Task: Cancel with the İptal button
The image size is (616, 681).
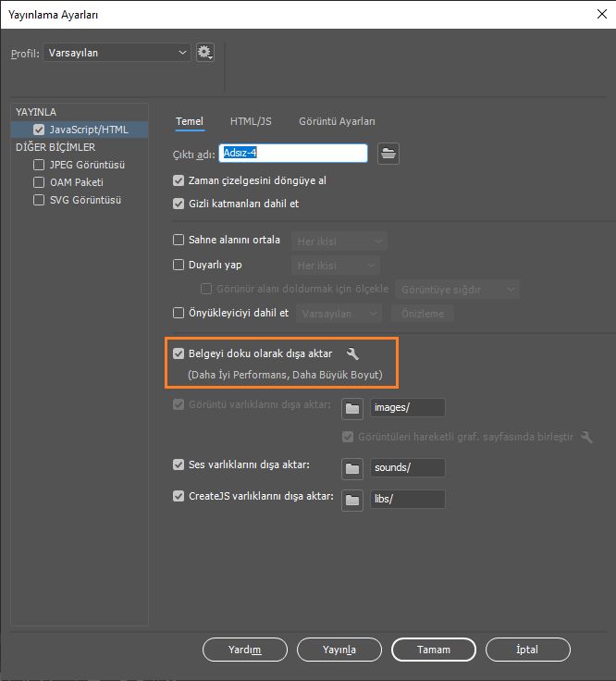Action: click(528, 650)
